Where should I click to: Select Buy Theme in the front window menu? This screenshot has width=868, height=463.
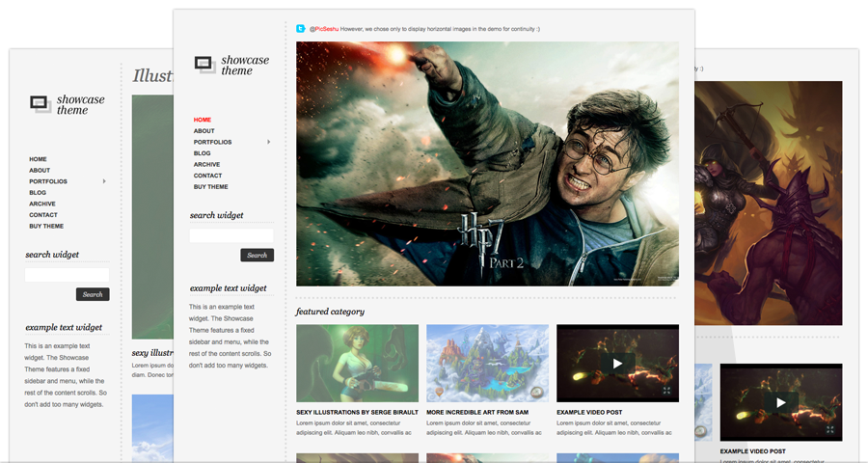click(x=210, y=186)
